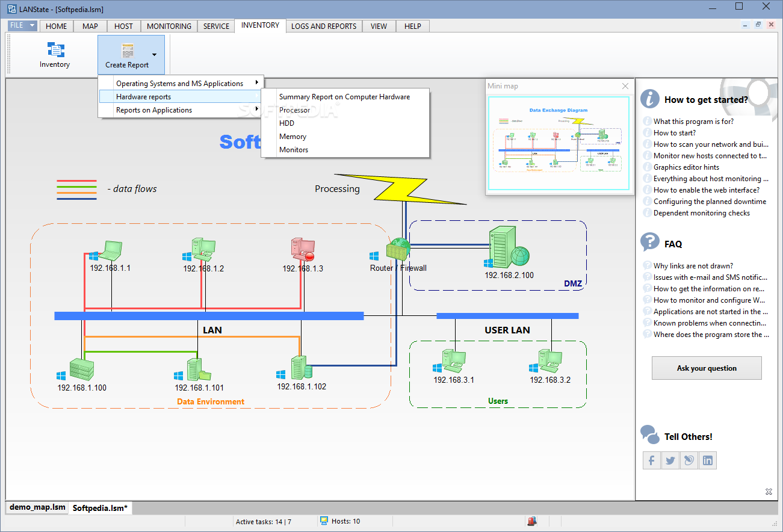This screenshot has height=532, width=783.
Task: Open the 'Graphics editor hints' link
Action: point(686,167)
